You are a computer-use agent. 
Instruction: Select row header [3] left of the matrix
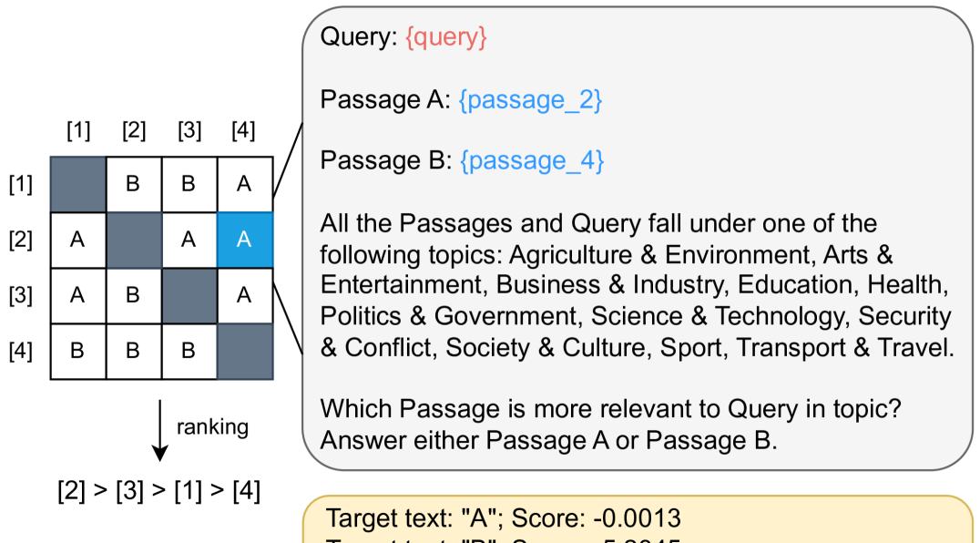point(20,295)
